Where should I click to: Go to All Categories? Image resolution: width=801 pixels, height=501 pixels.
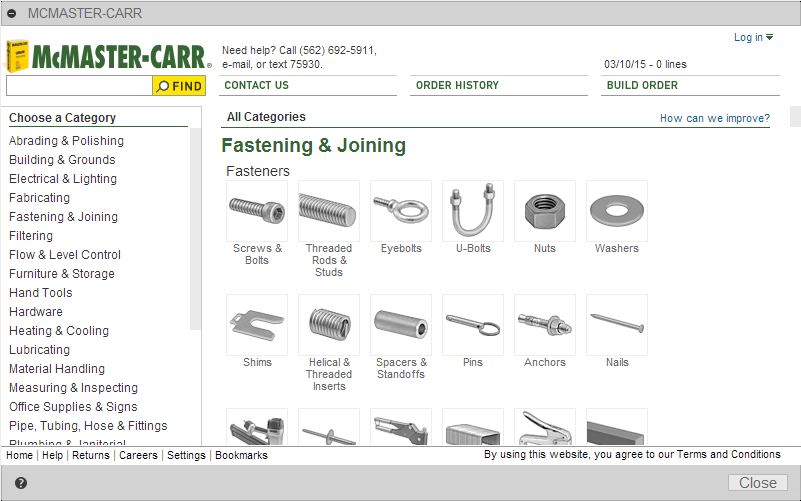coord(266,117)
